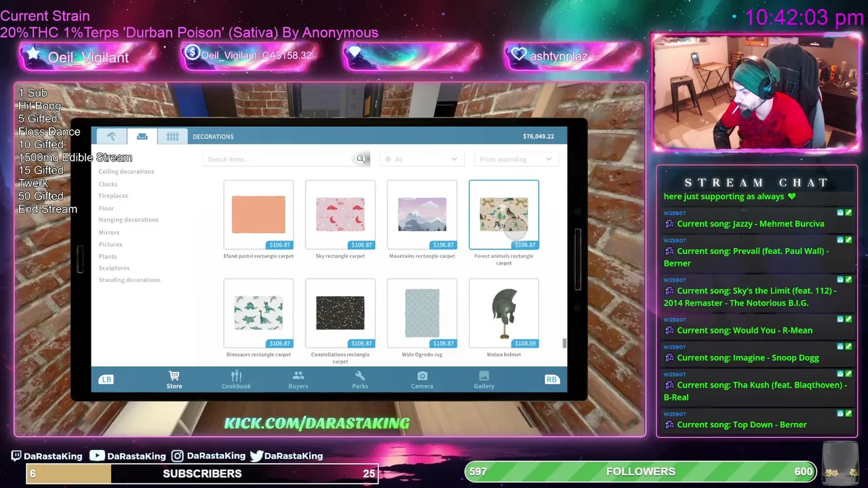Image resolution: width=868 pixels, height=488 pixels.
Task: Click the Instagram logo beside DaRastaKing
Action: pos(177,456)
